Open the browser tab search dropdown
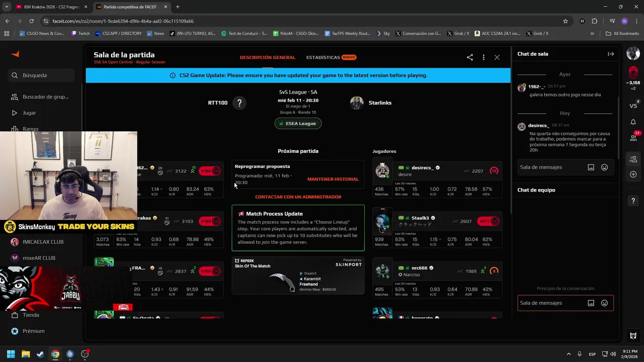The height and width of the screenshot is (362, 644). [x=7, y=7]
